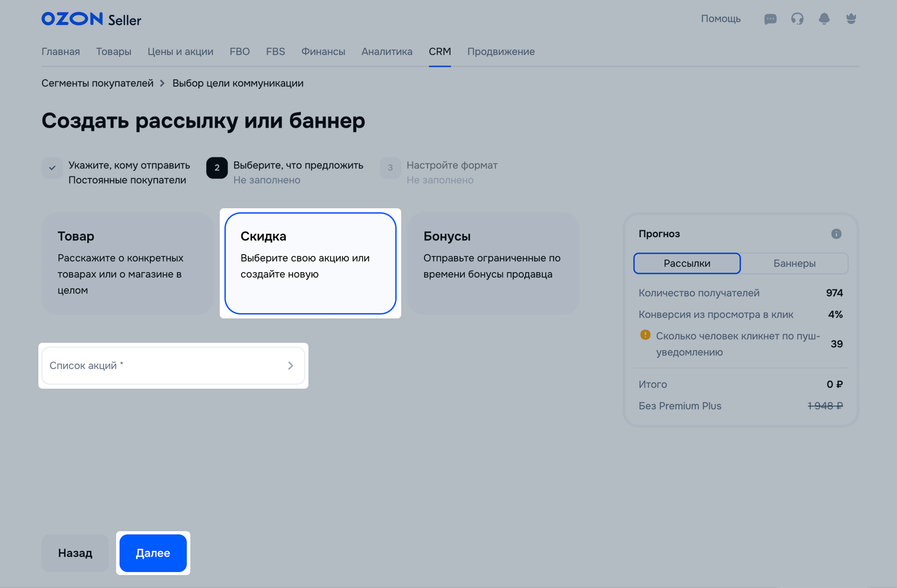
Task: Open the chat messages icon
Action: (770, 19)
